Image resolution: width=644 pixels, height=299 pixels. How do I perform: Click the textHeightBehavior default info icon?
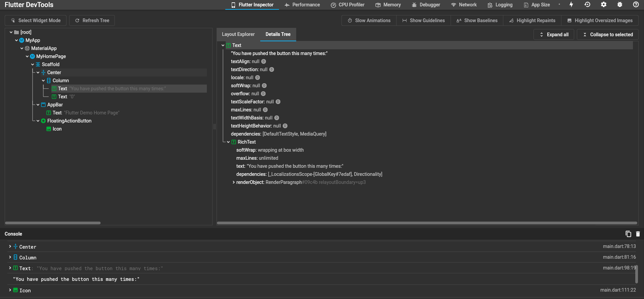tap(285, 126)
